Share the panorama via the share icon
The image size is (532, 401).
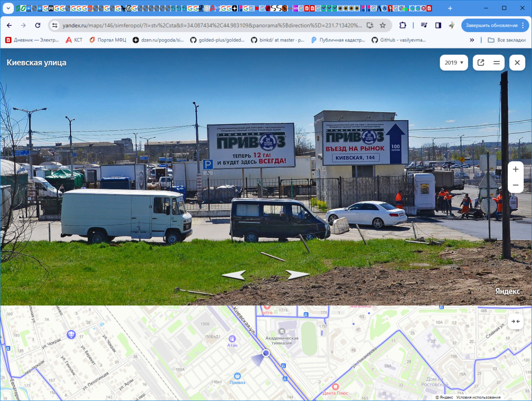point(481,63)
